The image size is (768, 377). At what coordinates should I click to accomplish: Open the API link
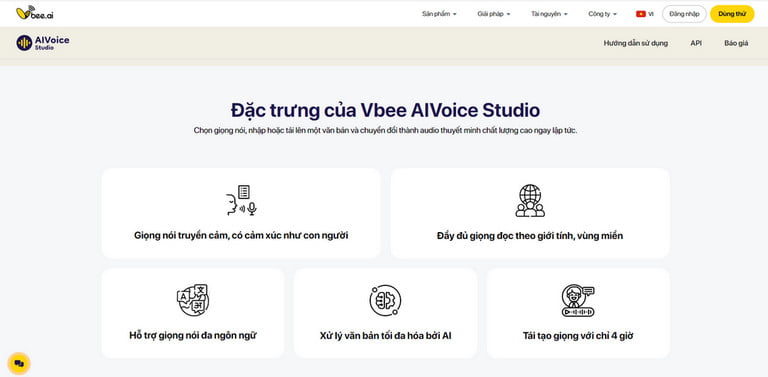[696, 43]
